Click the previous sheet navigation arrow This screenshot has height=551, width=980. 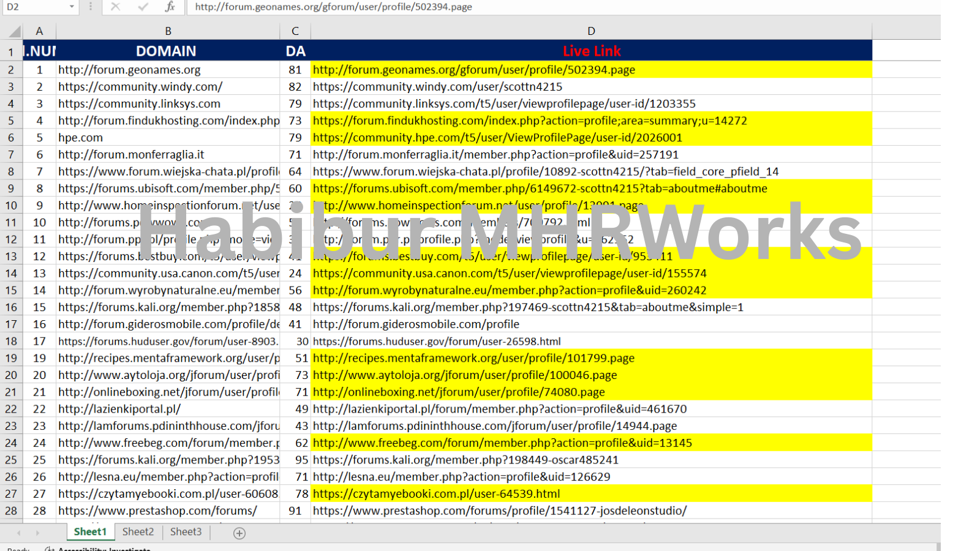pyautogui.click(x=18, y=533)
